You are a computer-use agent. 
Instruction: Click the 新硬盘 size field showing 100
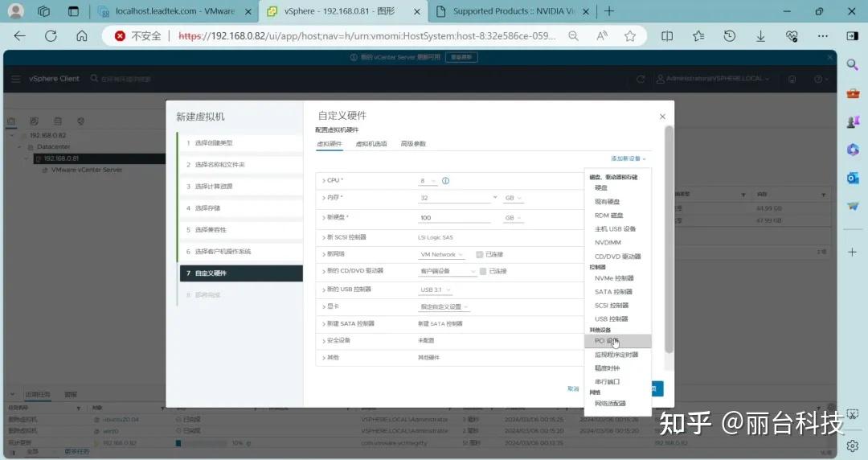pyautogui.click(x=454, y=218)
